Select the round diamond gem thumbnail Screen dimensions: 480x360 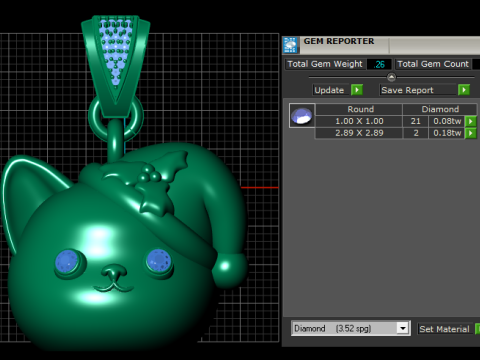coord(302,116)
